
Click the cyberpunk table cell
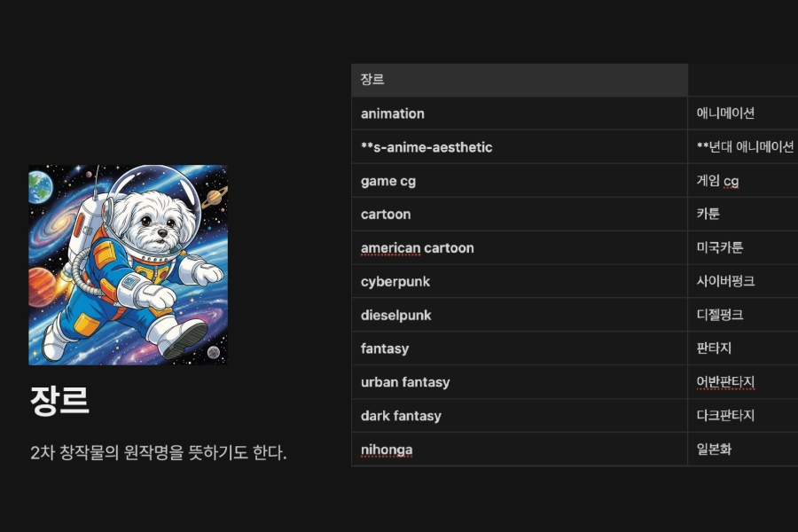pos(520,282)
